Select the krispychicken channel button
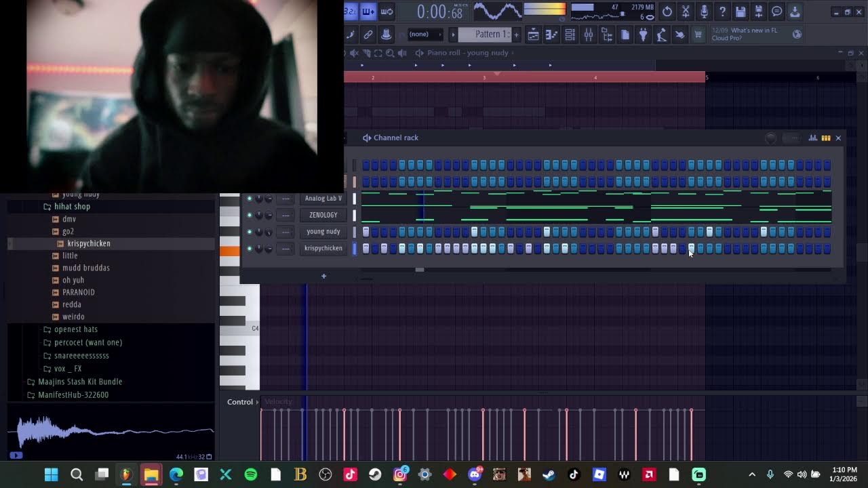Viewport: 868px width, 488px height. [x=323, y=249]
